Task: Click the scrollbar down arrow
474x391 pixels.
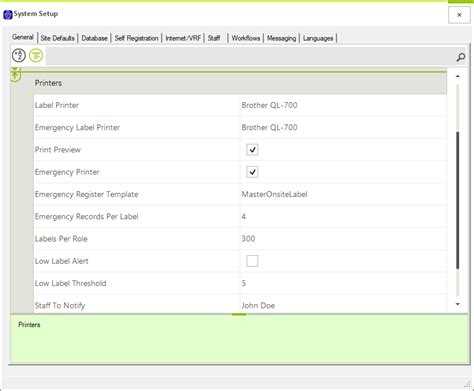Action: 458,304
